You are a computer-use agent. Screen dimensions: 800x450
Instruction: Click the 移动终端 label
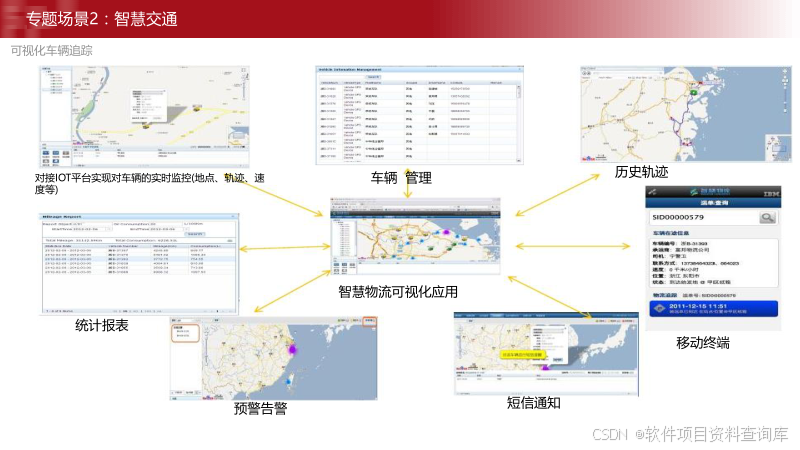pos(703,343)
